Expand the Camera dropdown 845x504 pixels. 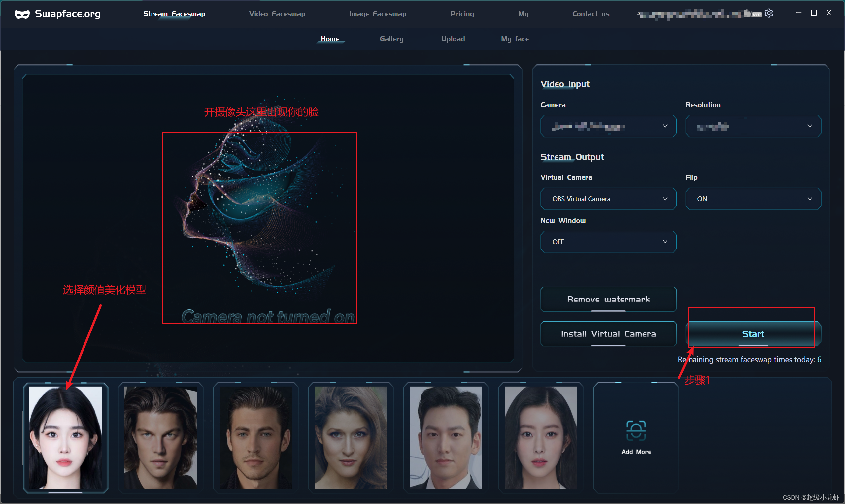pyautogui.click(x=608, y=126)
